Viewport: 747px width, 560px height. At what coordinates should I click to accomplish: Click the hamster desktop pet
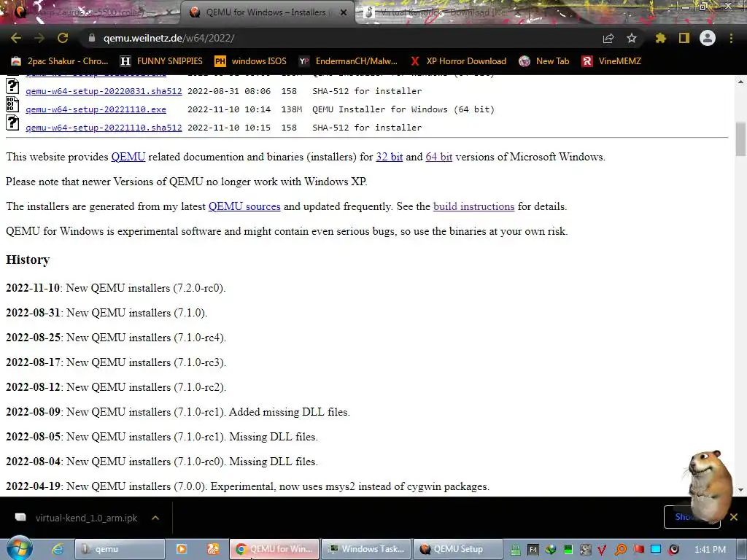coord(709,486)
